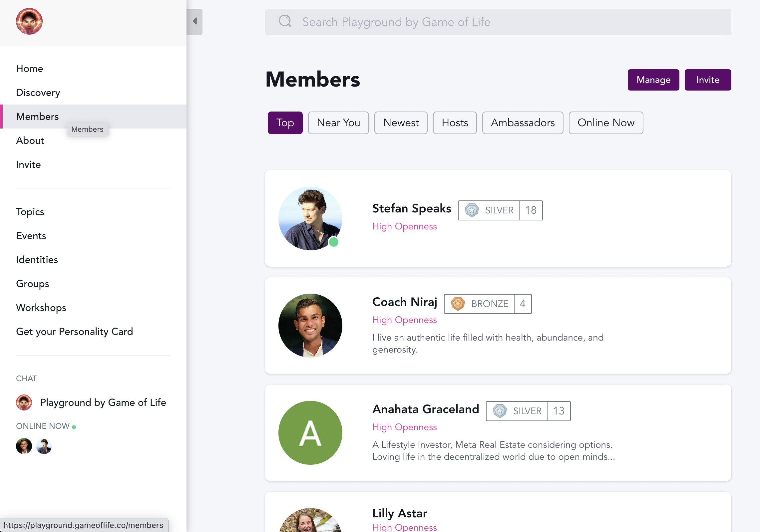Open Lilly Astar's profile photo

click(x=310, y=520)
